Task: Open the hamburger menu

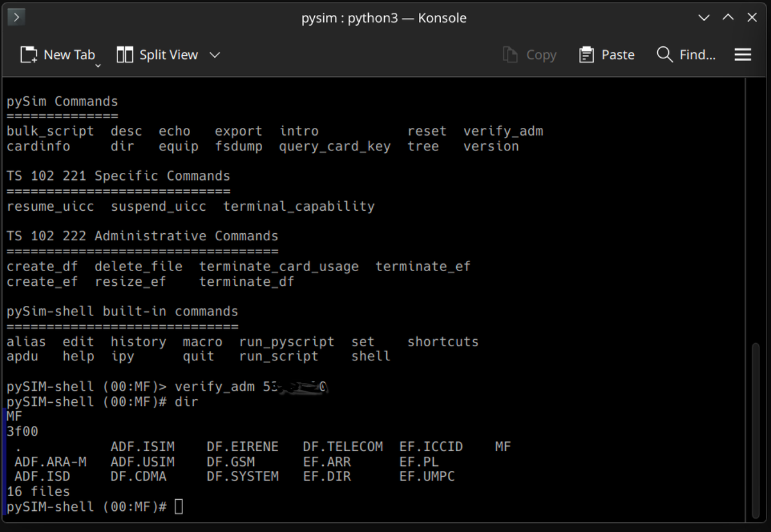Action: [x=743, y=55]
